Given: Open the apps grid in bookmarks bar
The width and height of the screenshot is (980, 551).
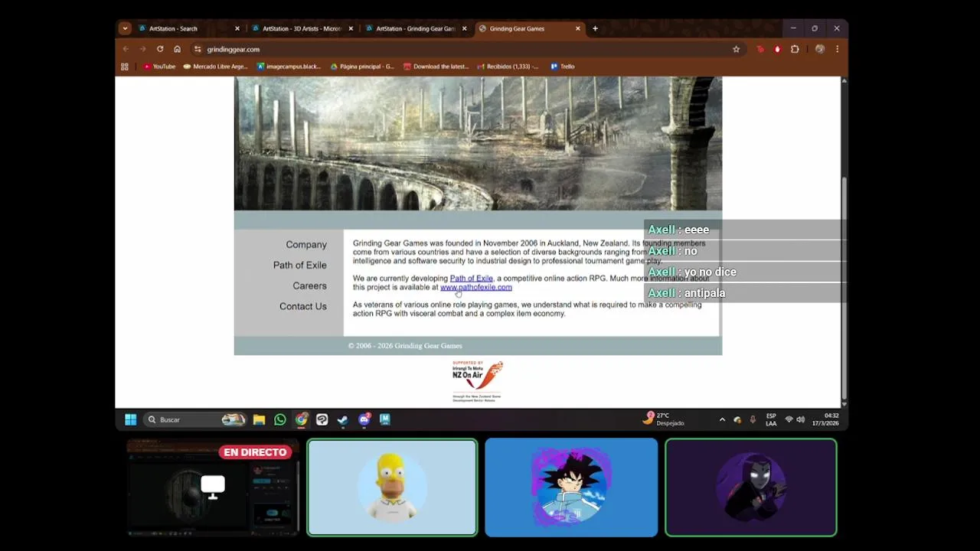Looking at the screenshot, I should 125,67.
